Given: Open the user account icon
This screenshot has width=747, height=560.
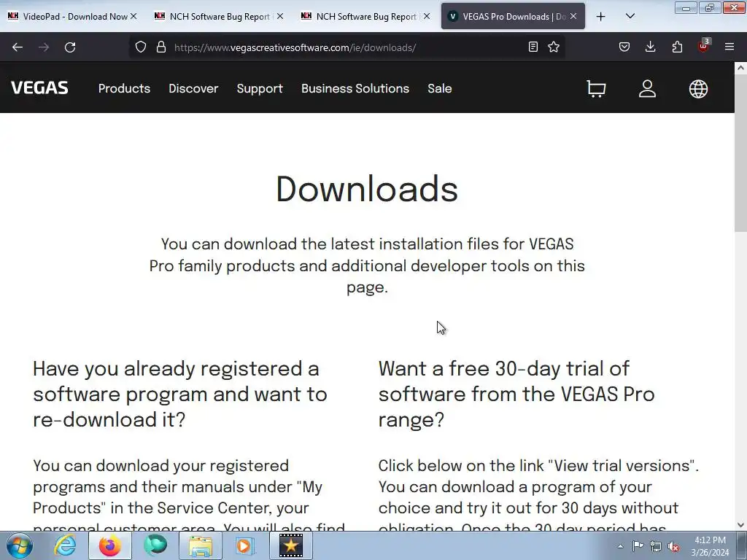Looking at the screenshot, I should [647, 88].
